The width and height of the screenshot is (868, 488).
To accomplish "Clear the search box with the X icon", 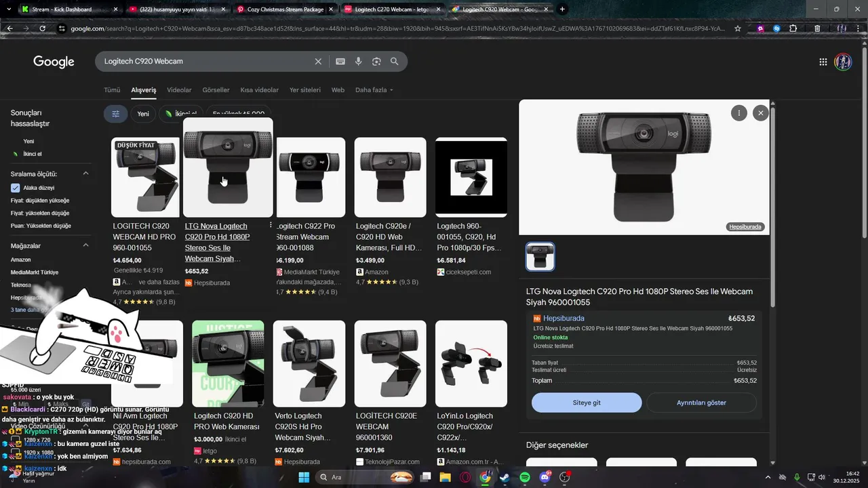I will (x=318, y=61).
